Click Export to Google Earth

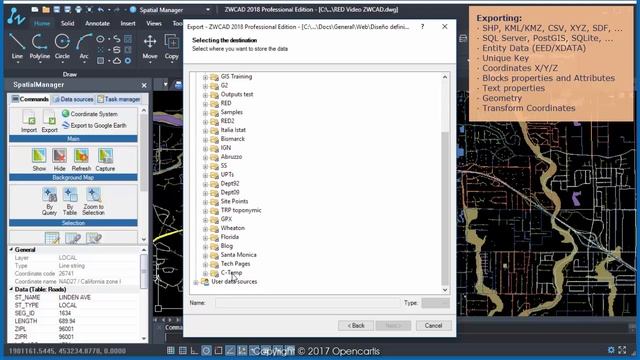click(x=94, y=125)
